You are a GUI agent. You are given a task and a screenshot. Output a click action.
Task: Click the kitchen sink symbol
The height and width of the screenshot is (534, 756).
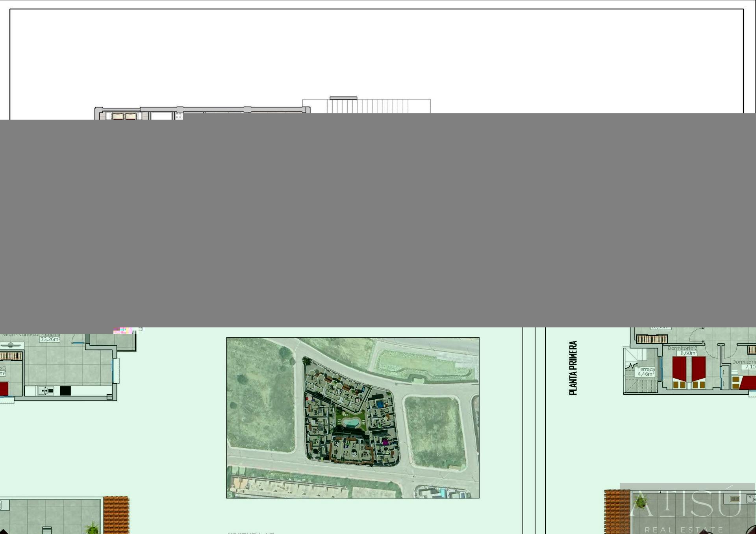[x=46, y=391]
